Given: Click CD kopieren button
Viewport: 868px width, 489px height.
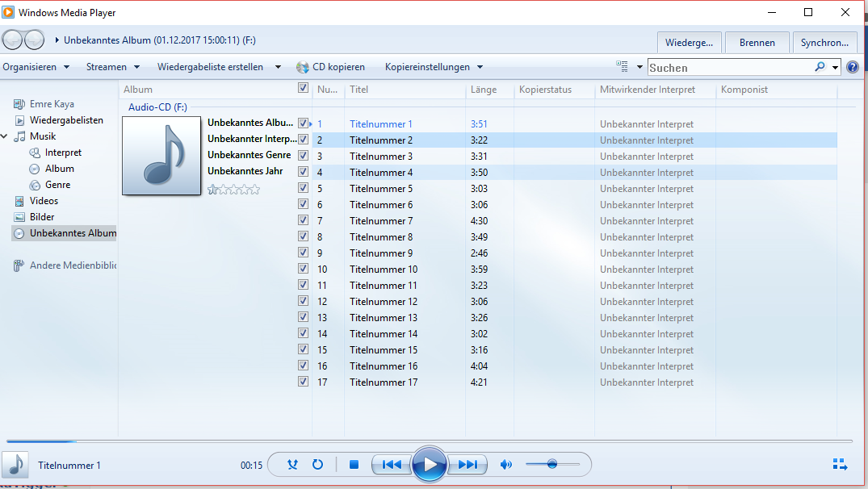Looking at the screenshot, I should coord(330,67).
